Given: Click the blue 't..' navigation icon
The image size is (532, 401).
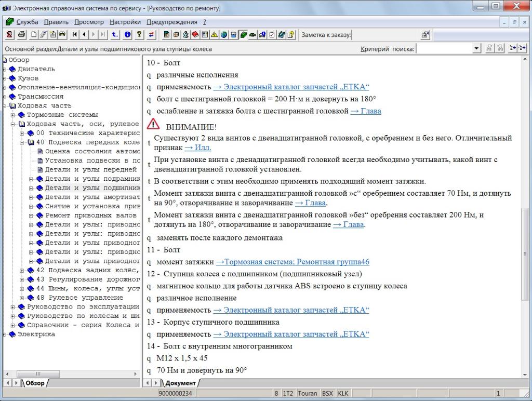Looking at the screenshot, I should pyautogui.click(x=115, y=35).
